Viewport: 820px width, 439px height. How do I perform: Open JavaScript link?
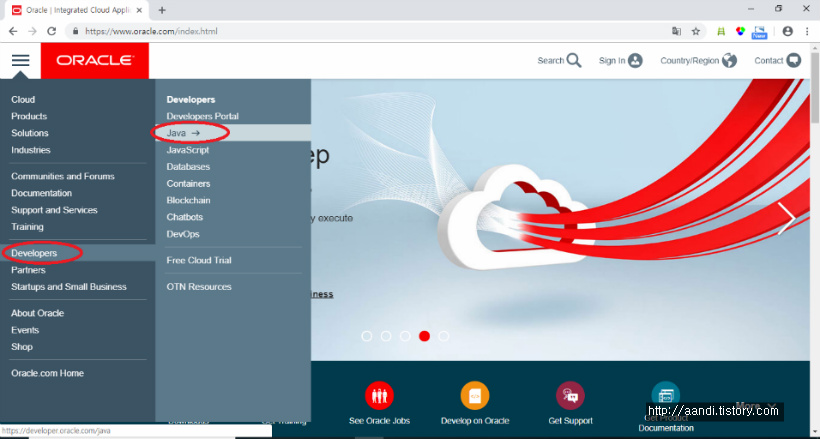click(188, 150)
